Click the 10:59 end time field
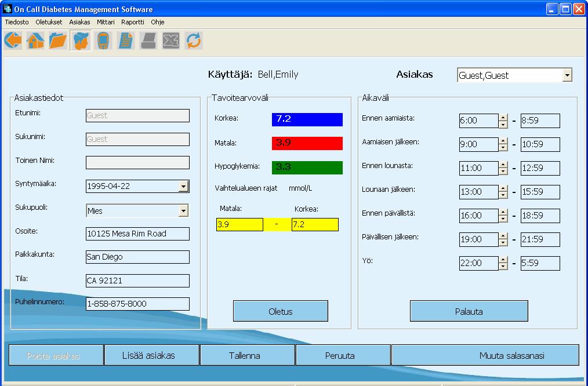Screen dimensions: 588x386 540,144
